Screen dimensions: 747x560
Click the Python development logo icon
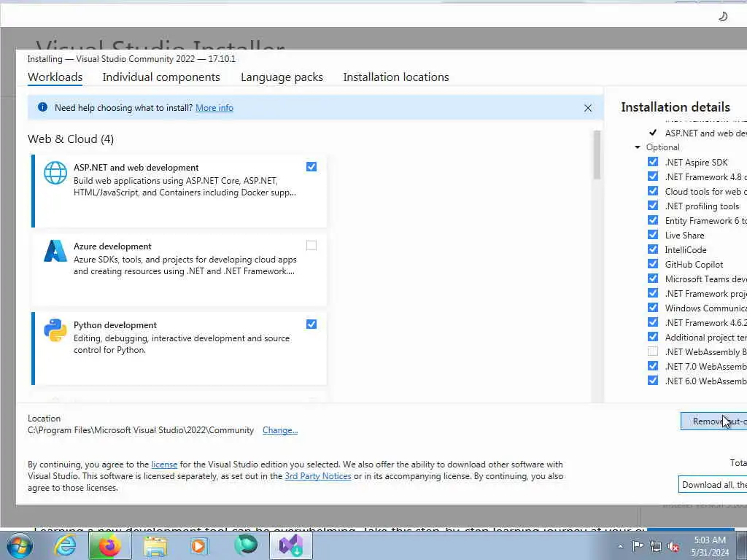click(x=55, y=330)
